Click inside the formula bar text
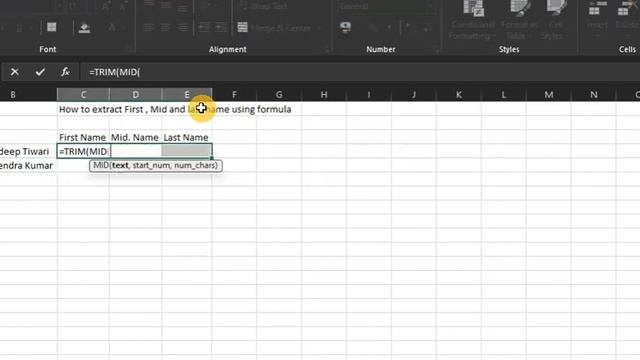 [x=115, y=72]
